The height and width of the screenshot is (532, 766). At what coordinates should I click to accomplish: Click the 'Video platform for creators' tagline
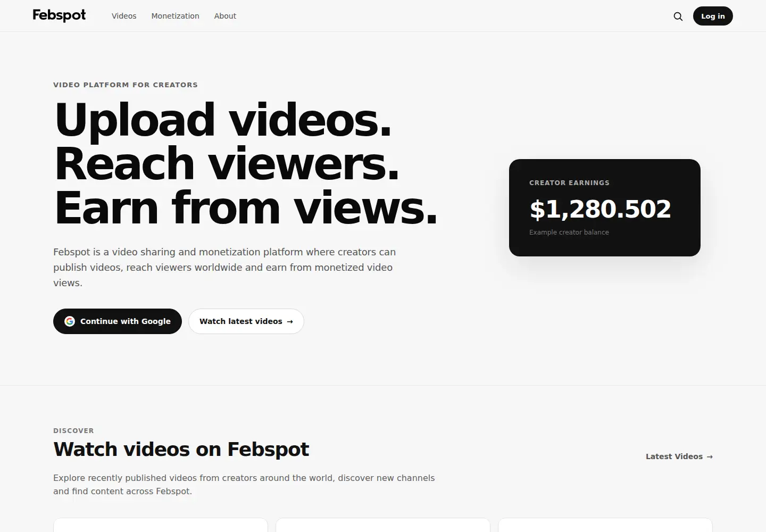click(x=126, y=85)
